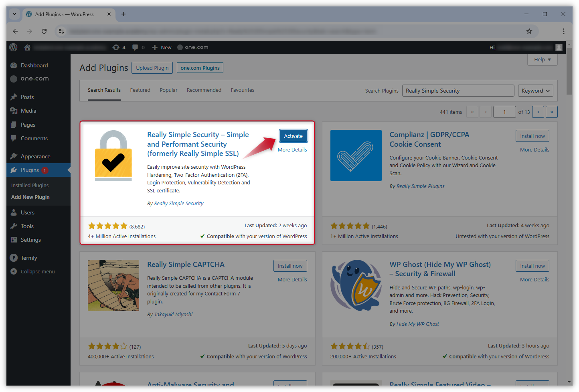Activate the Really Simple Security plugin
Image resolution: width=579 pixels, height=392 pixels.
[293, 136]
